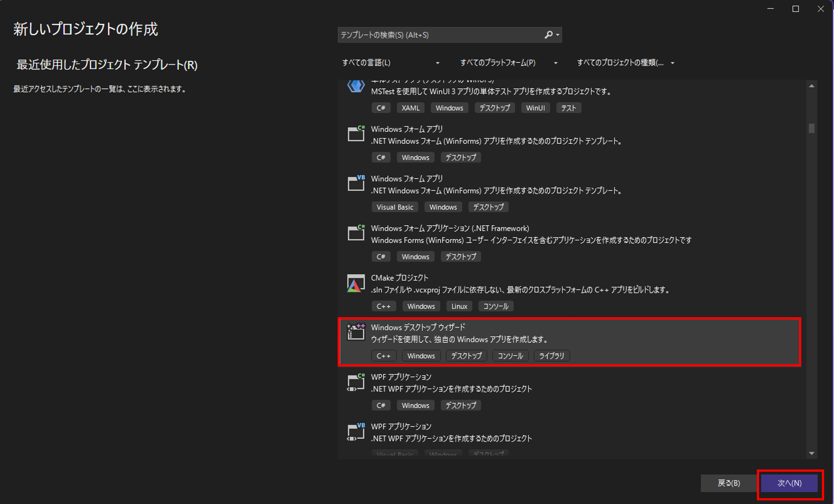Click the Windows Forms .NET Framework template icon

tap(356, 233)
